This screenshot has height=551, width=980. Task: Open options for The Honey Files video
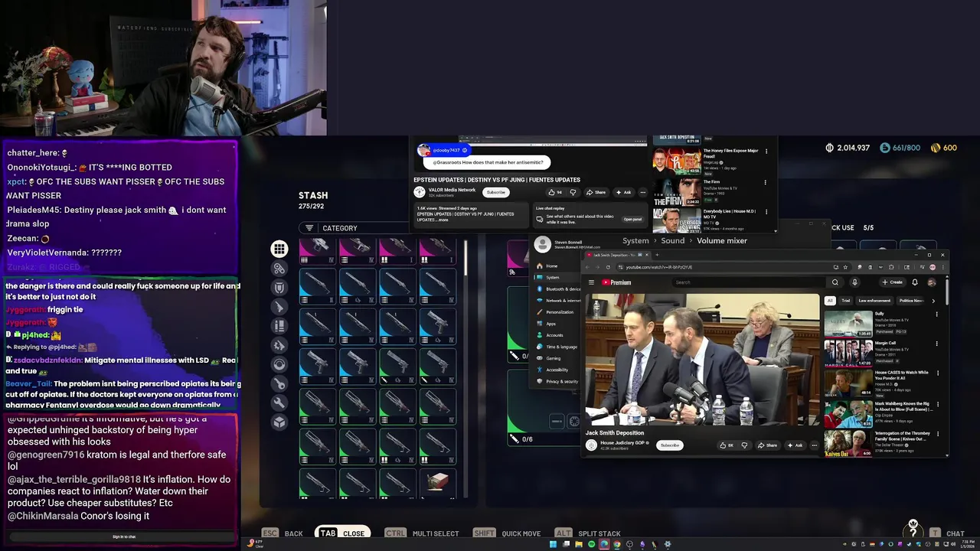[x=766, y=151]
